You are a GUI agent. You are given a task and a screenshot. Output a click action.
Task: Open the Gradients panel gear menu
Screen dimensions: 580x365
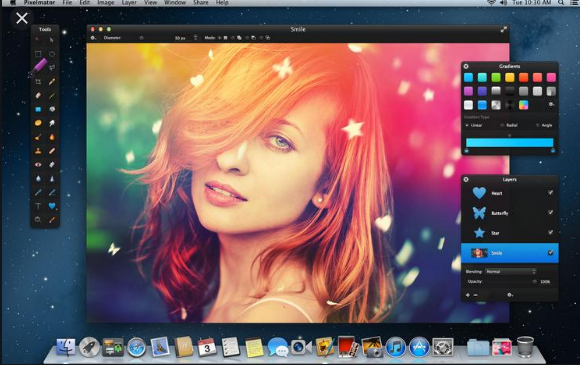[551, 105]
